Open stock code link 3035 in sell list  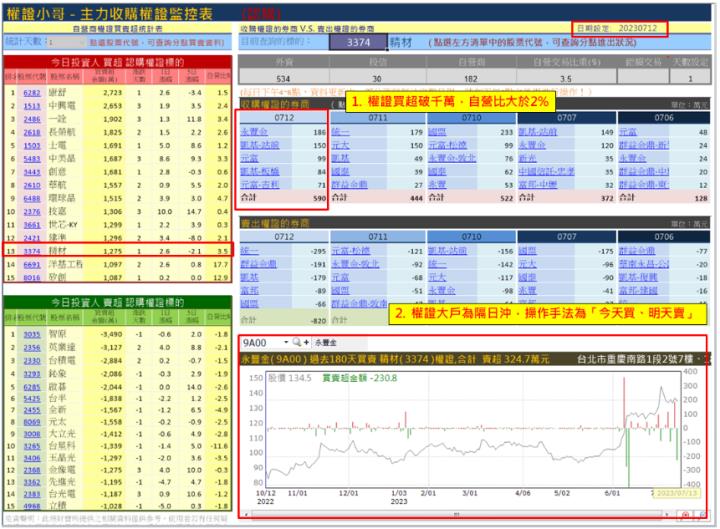click(32, 335)
